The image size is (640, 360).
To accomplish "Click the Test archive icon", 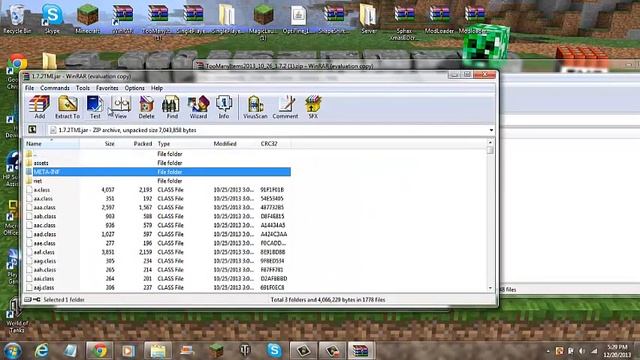I will (x=95, y=107).
